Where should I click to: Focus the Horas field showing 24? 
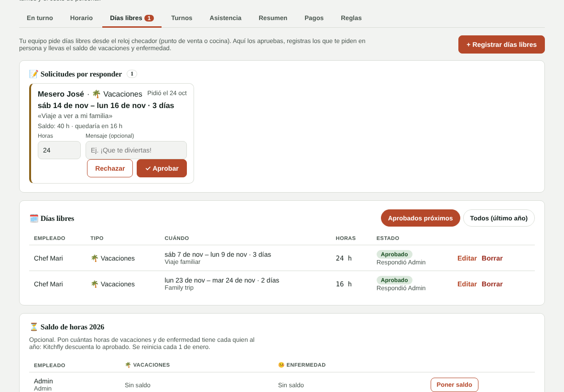click(x=59, y=150)
